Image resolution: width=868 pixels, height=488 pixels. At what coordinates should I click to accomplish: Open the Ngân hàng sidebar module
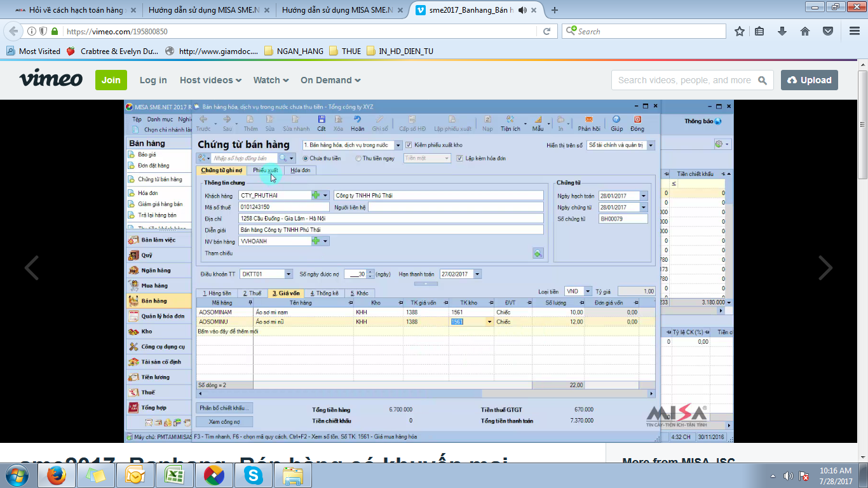159,270
